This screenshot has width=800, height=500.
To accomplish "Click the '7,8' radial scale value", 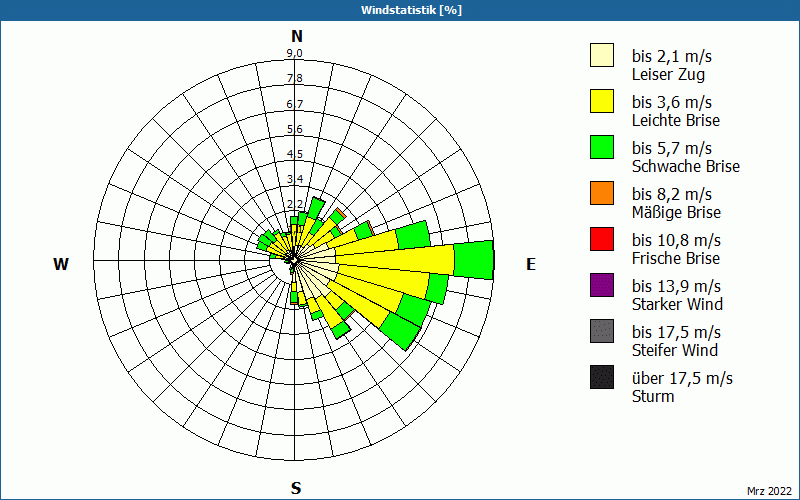I will point(294,78).
